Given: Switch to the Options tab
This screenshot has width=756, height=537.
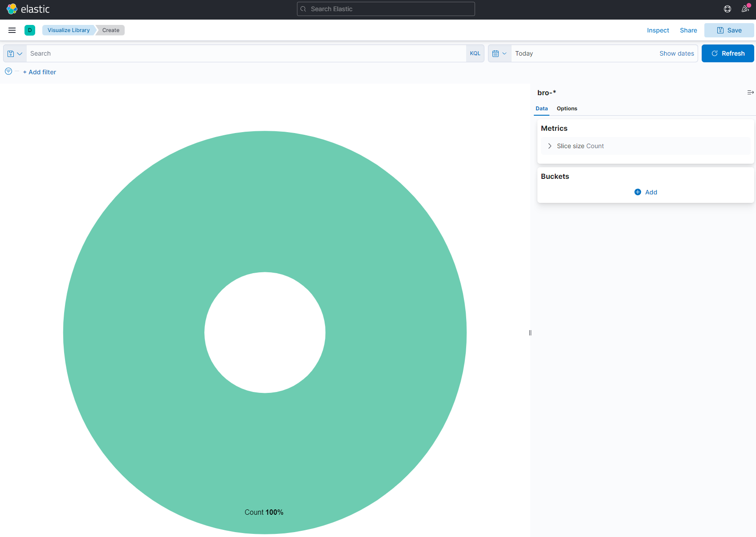Looking at the screenshot, I should [x=567, y=109].
